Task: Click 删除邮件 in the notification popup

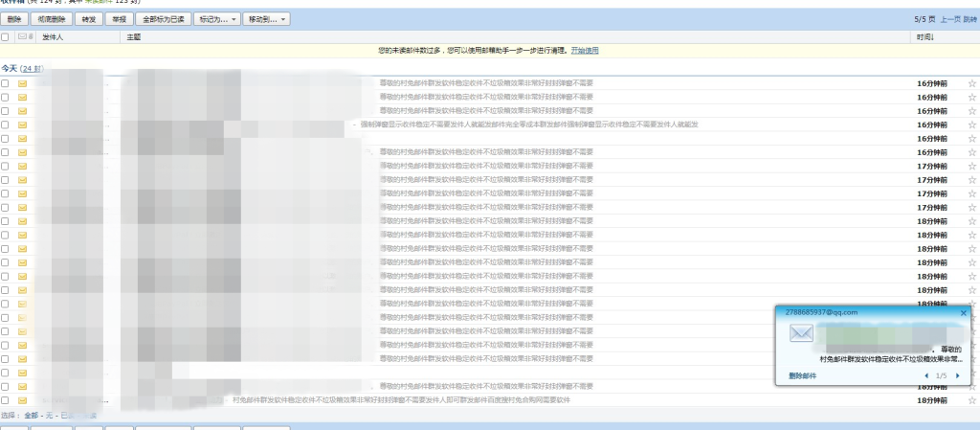Action: click(x=803, y=375)
